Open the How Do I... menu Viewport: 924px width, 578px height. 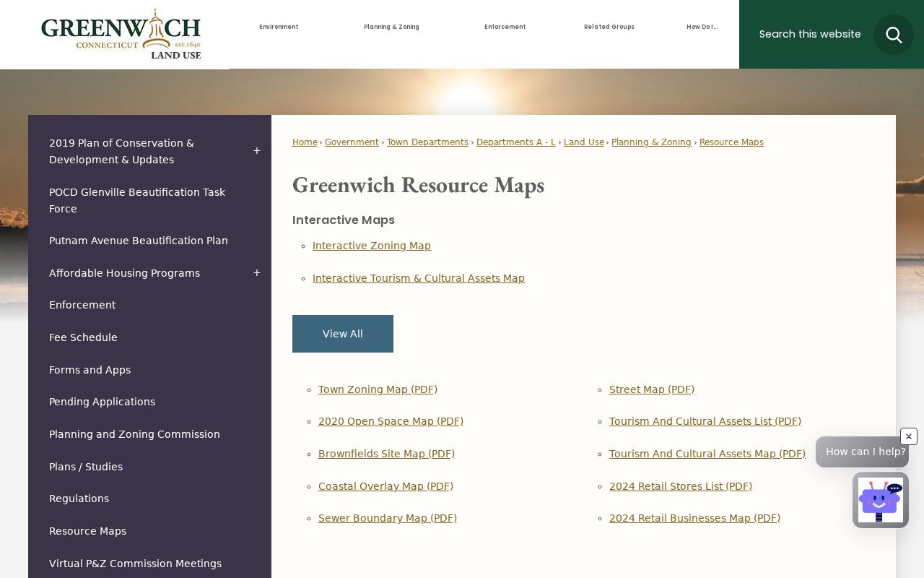[x=702, y=27]
